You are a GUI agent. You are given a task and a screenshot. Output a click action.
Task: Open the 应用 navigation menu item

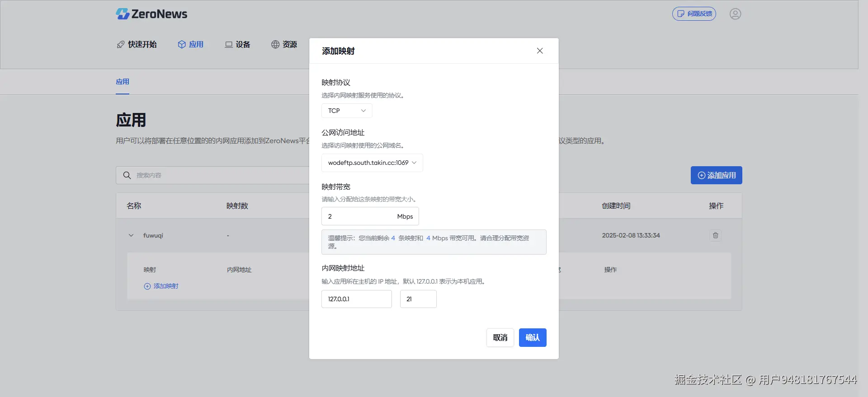pos(191,44)
